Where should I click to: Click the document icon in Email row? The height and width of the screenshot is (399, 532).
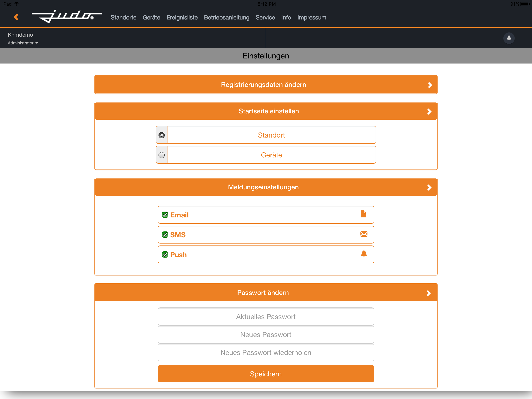pos(363,214)
